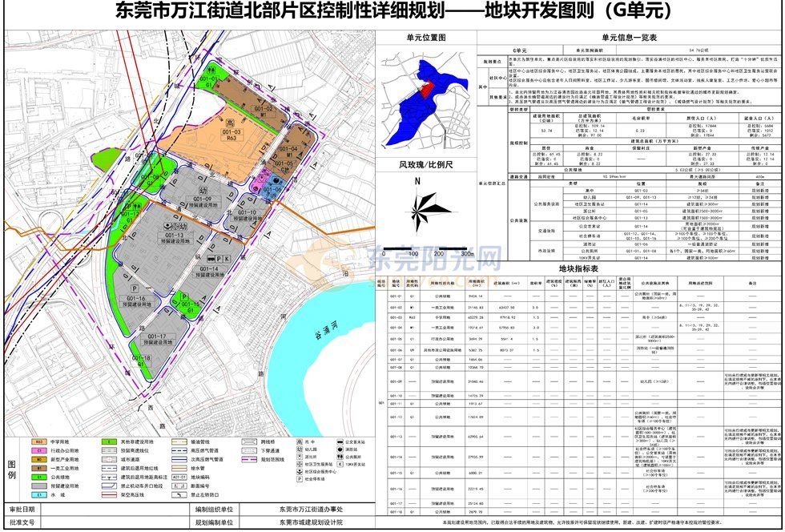Click the parking P icon in plot G01-16

(135, 288)
